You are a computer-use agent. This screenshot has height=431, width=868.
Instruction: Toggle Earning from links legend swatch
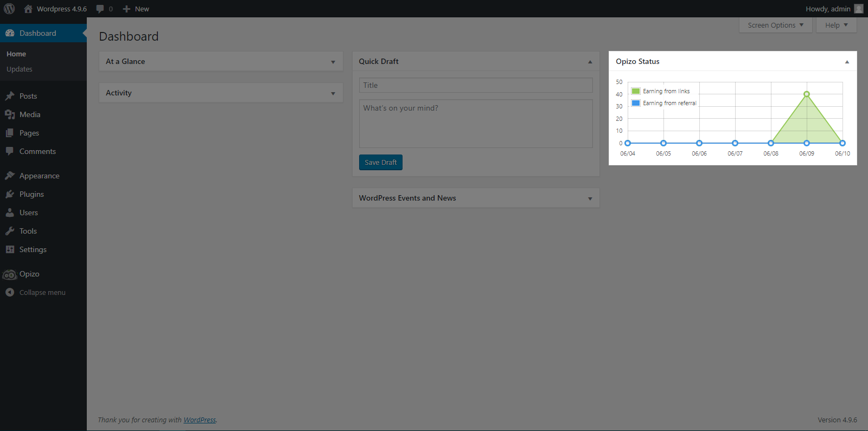coord(636,91)
